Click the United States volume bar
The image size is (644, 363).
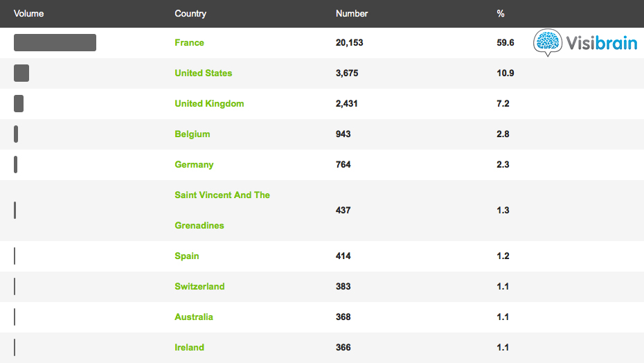pyautogui.click(x=21, y=73)
